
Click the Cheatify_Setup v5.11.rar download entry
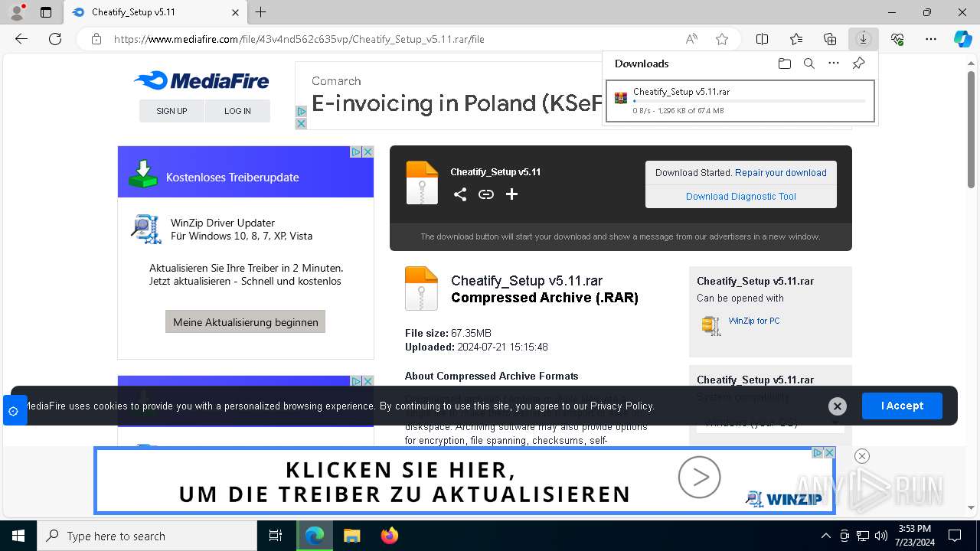pos(740,101)
